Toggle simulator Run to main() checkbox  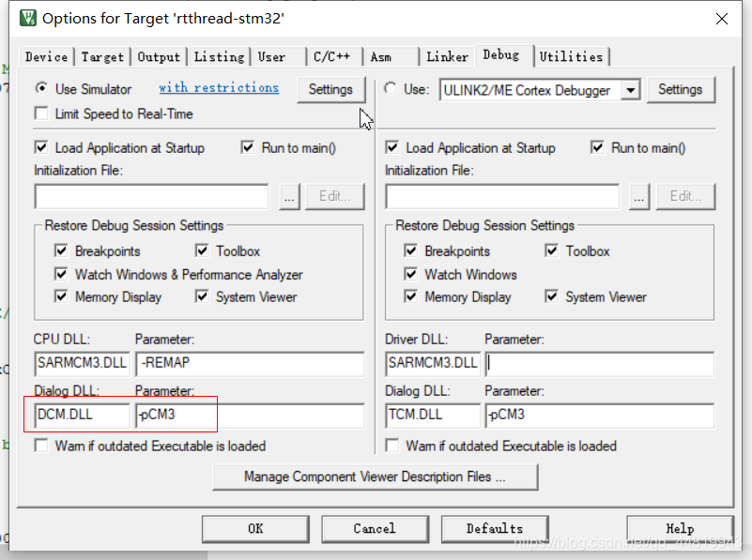coord(248,147)
